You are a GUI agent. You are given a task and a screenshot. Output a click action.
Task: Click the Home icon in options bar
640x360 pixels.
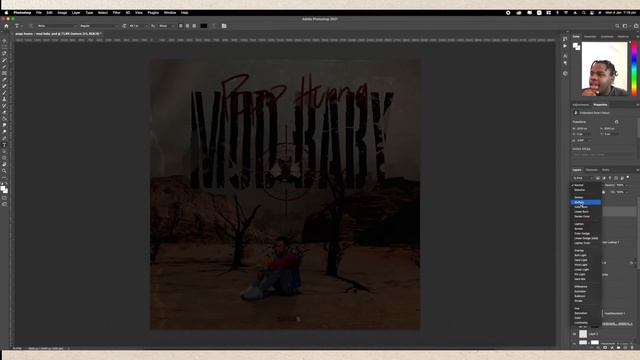tap(6, 26)
